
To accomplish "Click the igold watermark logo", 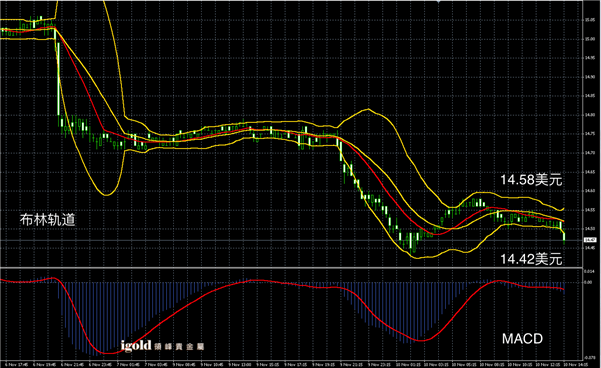I will pyautogui.click(x=163, y=346).
